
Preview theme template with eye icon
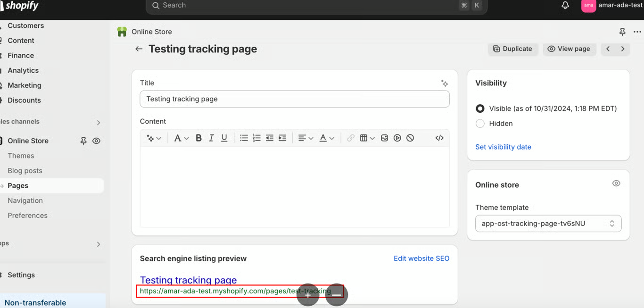[616, 183]
